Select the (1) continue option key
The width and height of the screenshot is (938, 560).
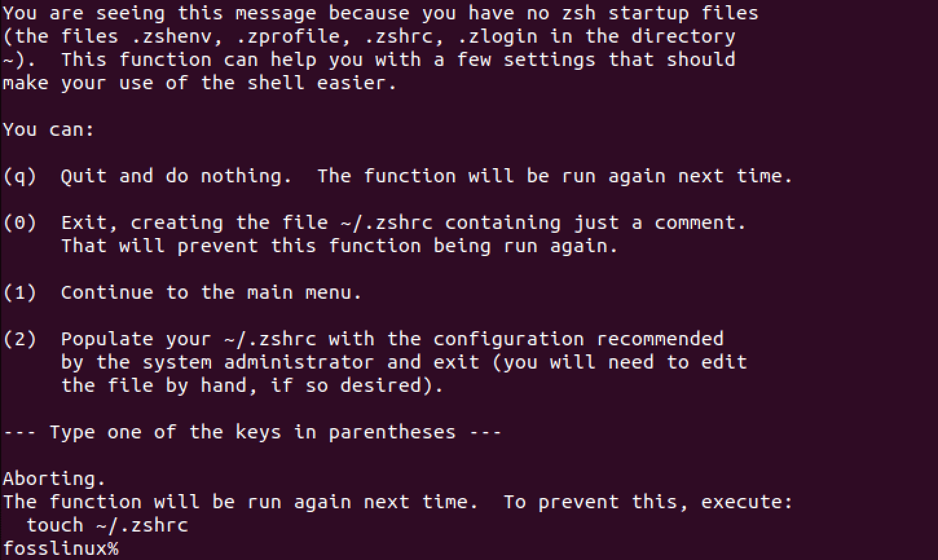click(x=20, y=293)
